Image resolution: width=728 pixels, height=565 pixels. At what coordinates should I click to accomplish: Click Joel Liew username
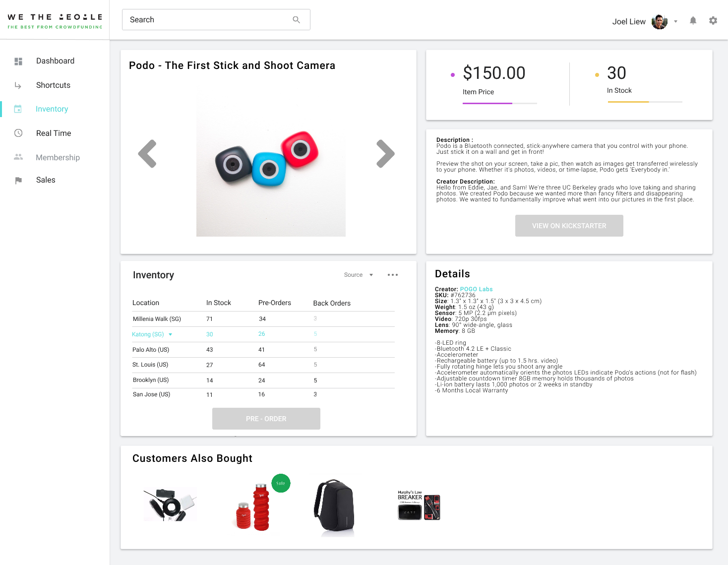629,22
